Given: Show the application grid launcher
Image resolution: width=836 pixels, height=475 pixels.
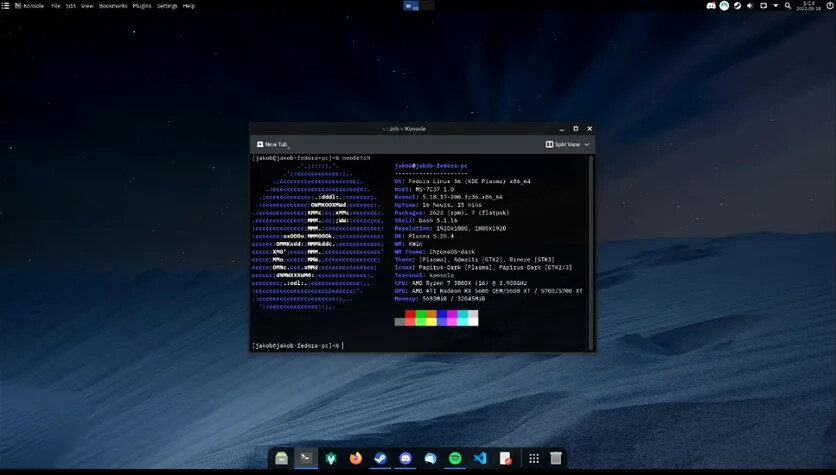Looking at the screenshot, I should point(534,458).
